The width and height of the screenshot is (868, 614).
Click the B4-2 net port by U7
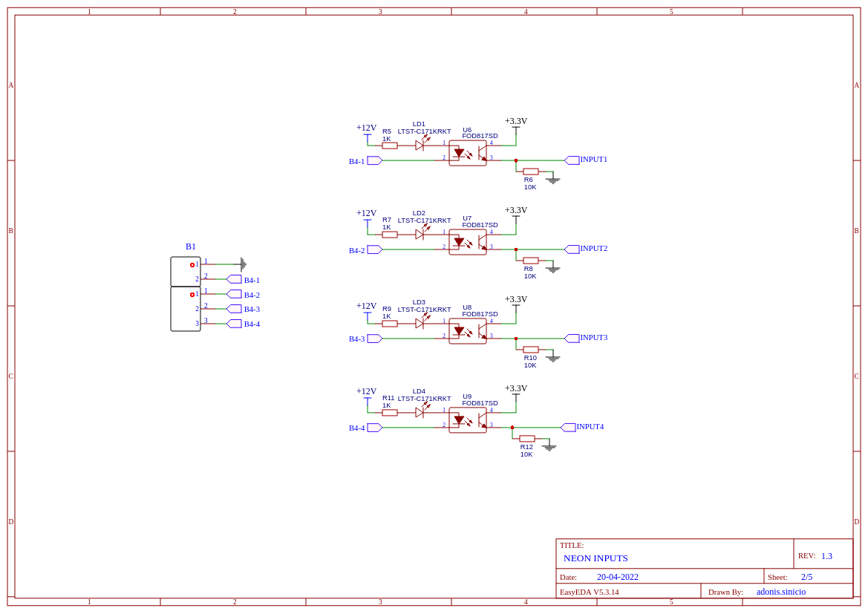[x=365, y=250]
